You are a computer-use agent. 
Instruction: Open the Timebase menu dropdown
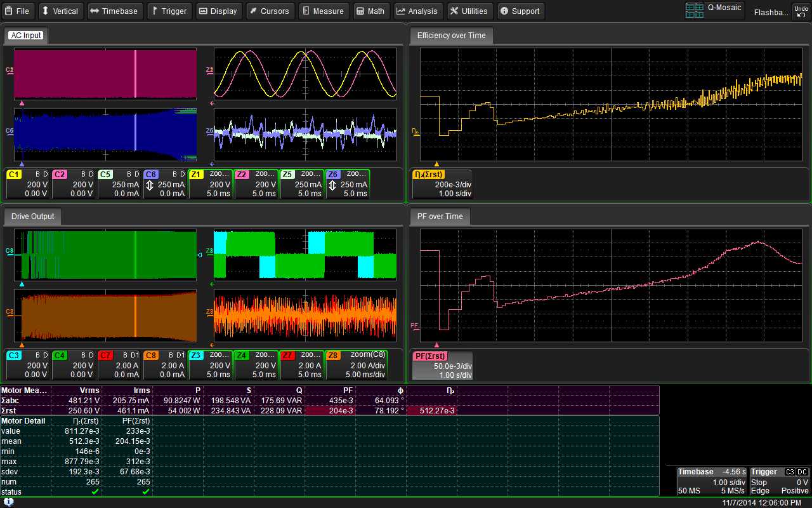(115, 11)
